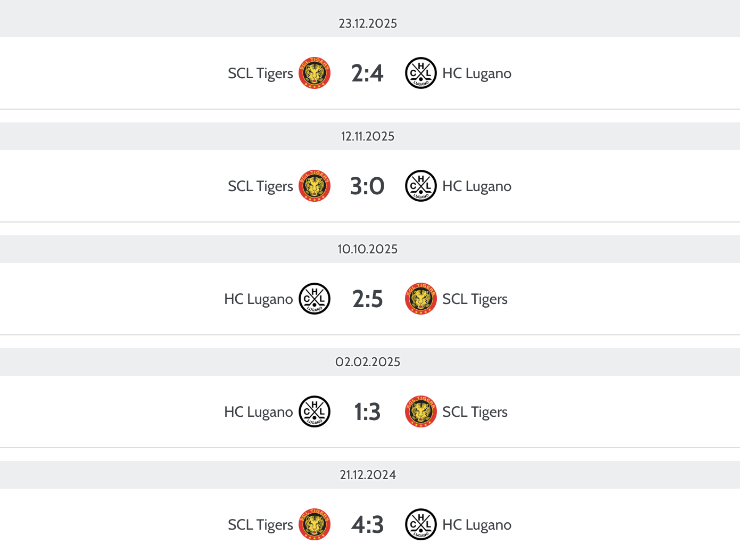Open the 3:0 score result
744x560 pixels.
click(367, 186)
